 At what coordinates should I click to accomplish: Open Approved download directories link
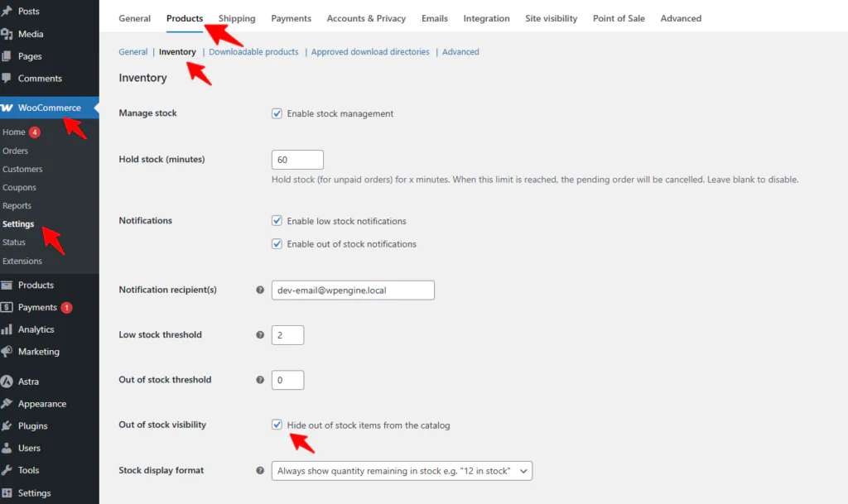pyautogui.click(x=370, y=52)
